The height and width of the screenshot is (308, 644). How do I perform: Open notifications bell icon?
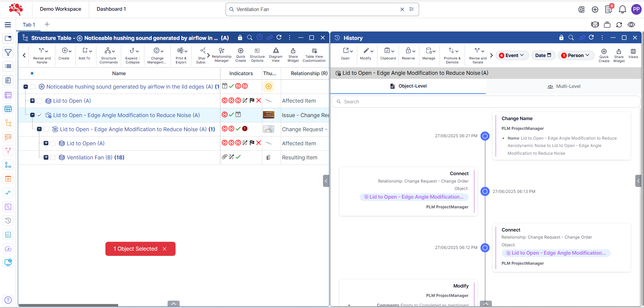click(622, 9)
